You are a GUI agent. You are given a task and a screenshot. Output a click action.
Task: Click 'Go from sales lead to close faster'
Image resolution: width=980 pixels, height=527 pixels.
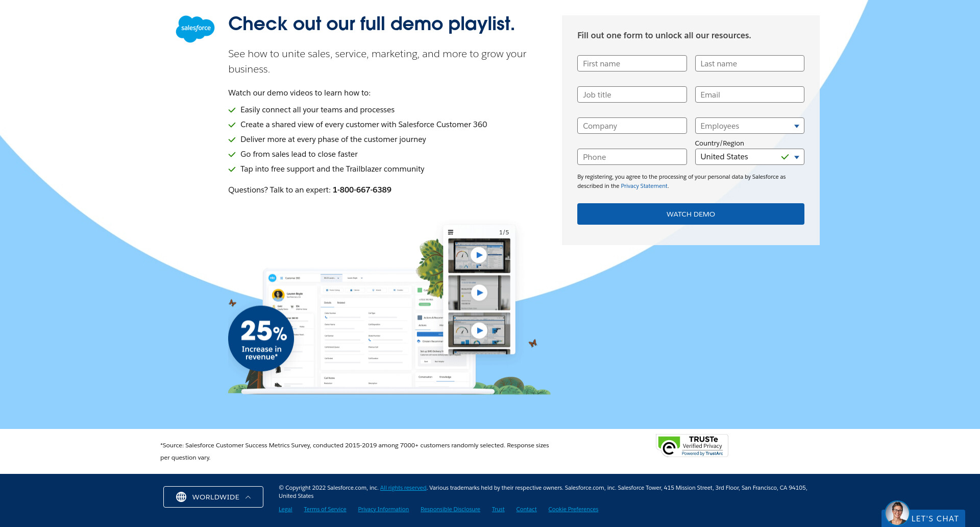pos(299,154)
